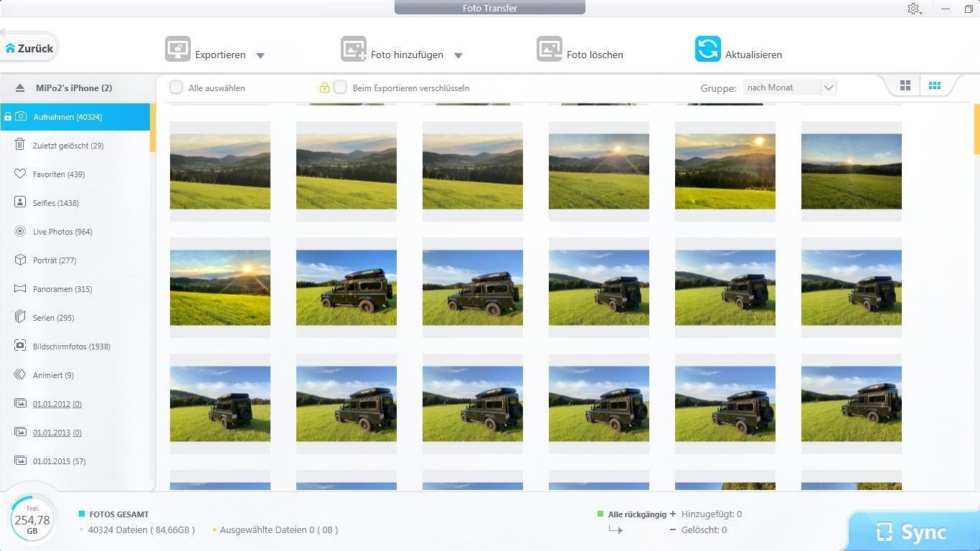Select the first sunset meadow thumbnail
The height and width of the screenshot is (551, 980).
(x=220, y=171)
